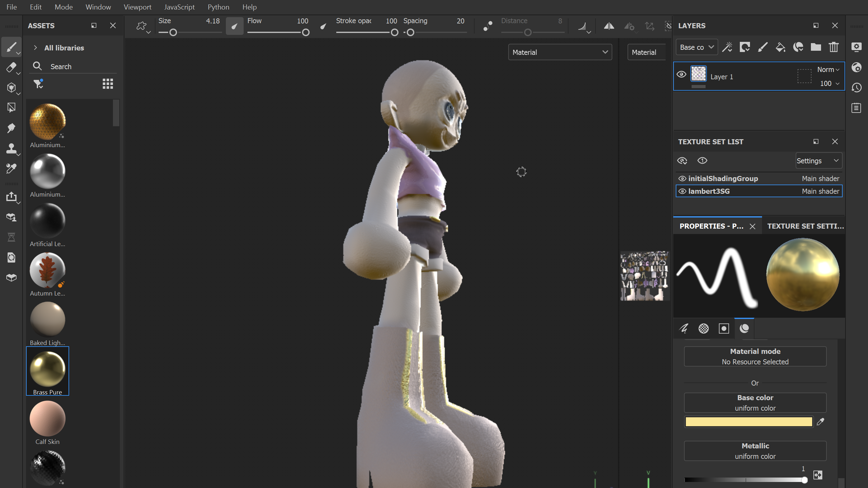Expand All libraries tree
This screenshot has width=868, height=488.
pyautogui.click(x=36, y=48)
